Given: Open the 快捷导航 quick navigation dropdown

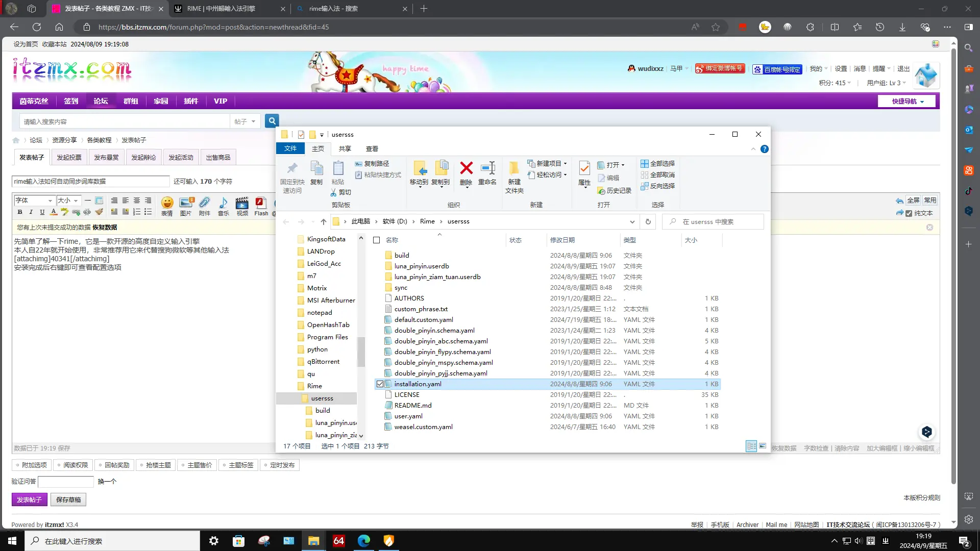Looking at the screenshot, I should (x=907, y=102).
